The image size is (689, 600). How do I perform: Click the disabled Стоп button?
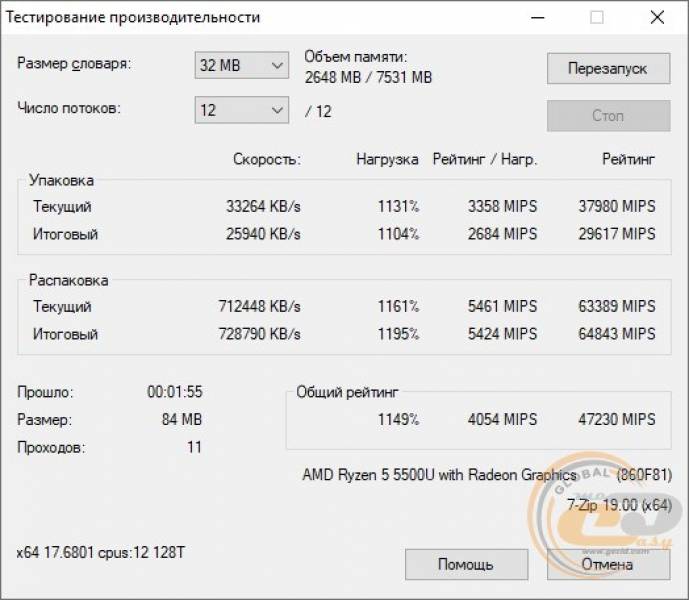pyautogui.click(x=609, y=116)
